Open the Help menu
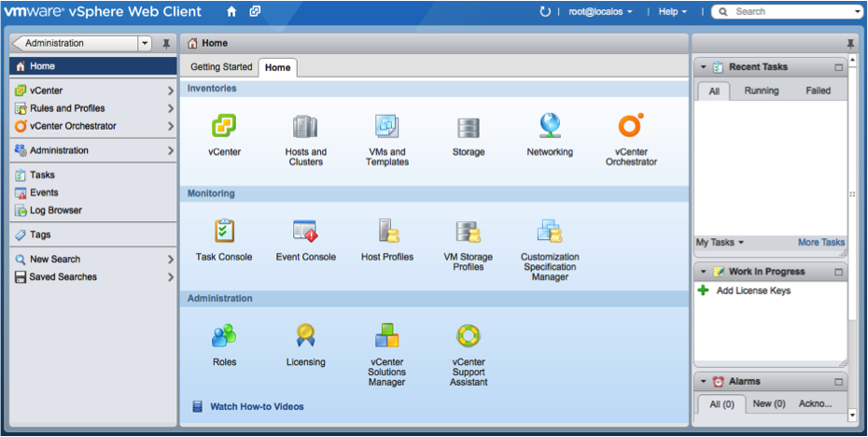 [x=673, y=11]
